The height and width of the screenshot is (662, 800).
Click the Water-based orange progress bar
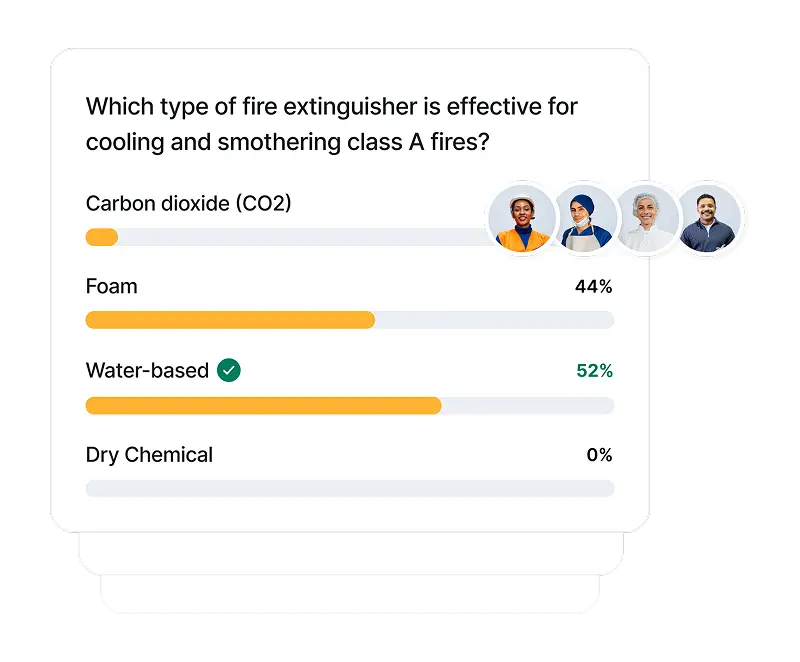click(x=263, y=406)
